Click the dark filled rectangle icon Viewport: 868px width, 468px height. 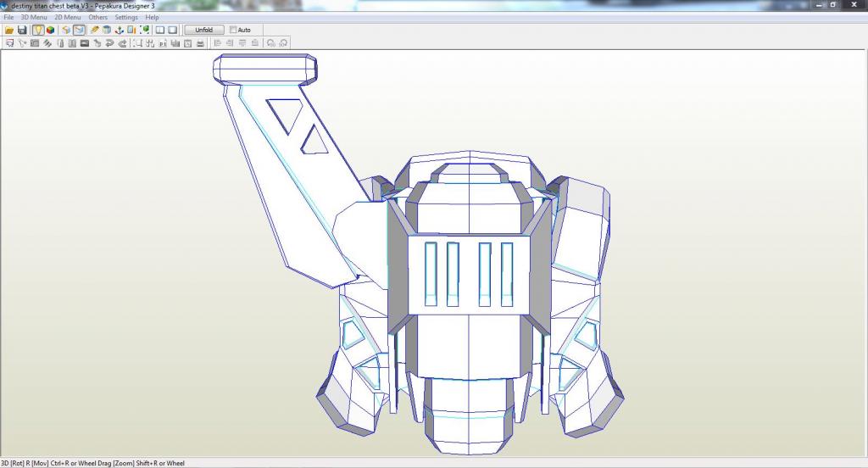[x=85, y=43]
